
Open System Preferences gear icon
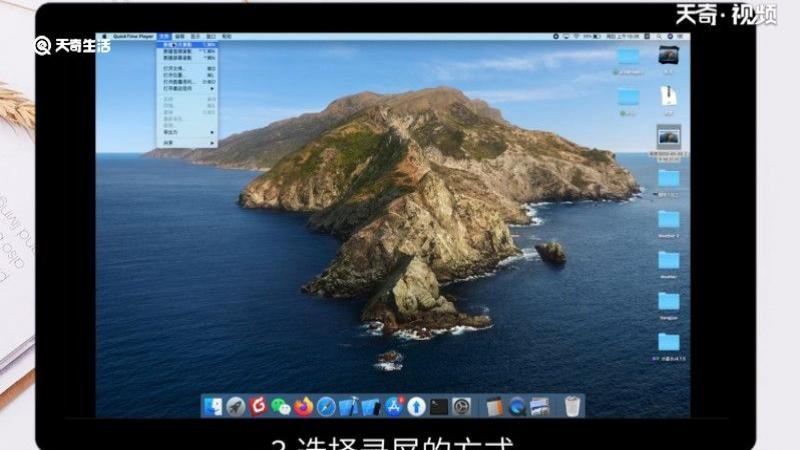(x=462, y=407)
